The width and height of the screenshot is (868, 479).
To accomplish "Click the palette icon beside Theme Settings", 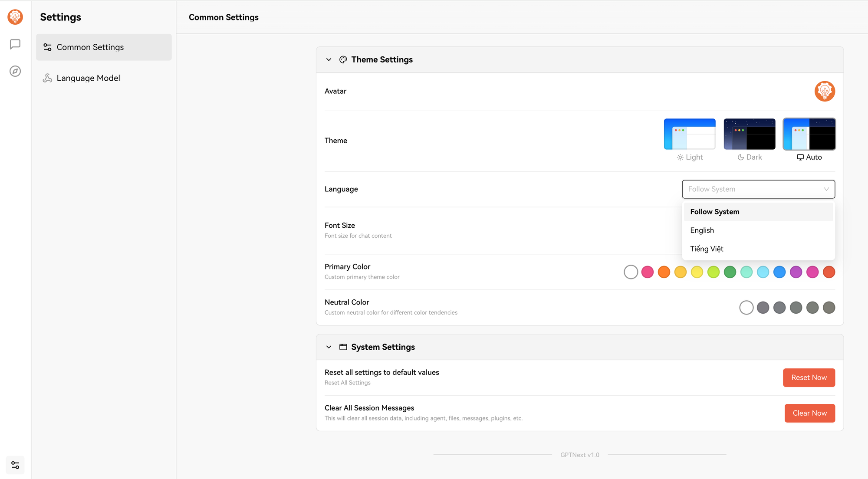I will tap(343, 59).
